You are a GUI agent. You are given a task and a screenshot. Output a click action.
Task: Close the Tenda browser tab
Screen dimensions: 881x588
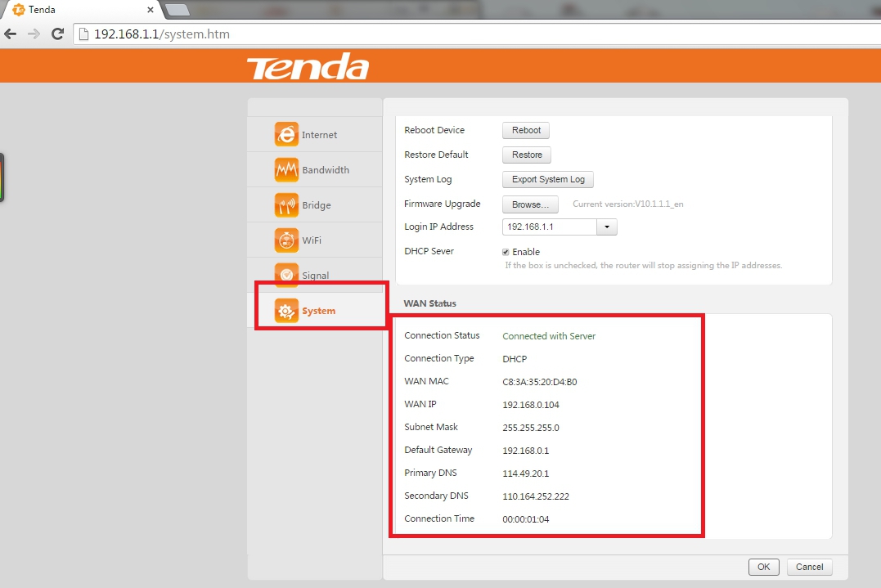[x=150, y=10]
